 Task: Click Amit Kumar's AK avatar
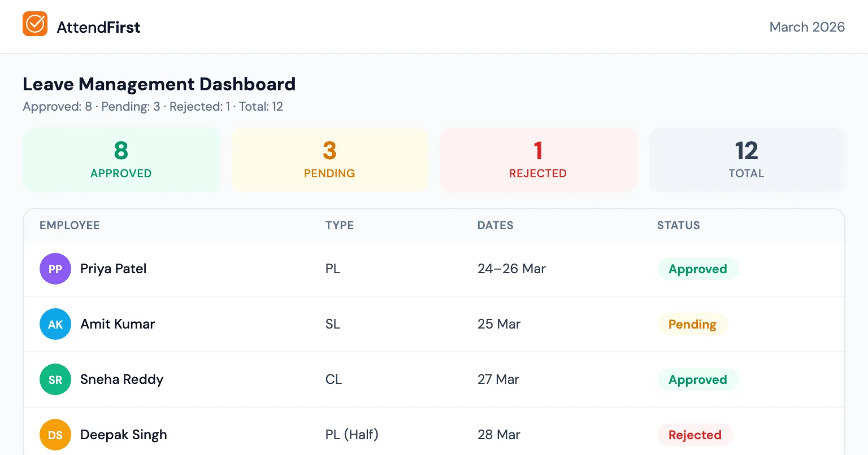click(55, 324)
